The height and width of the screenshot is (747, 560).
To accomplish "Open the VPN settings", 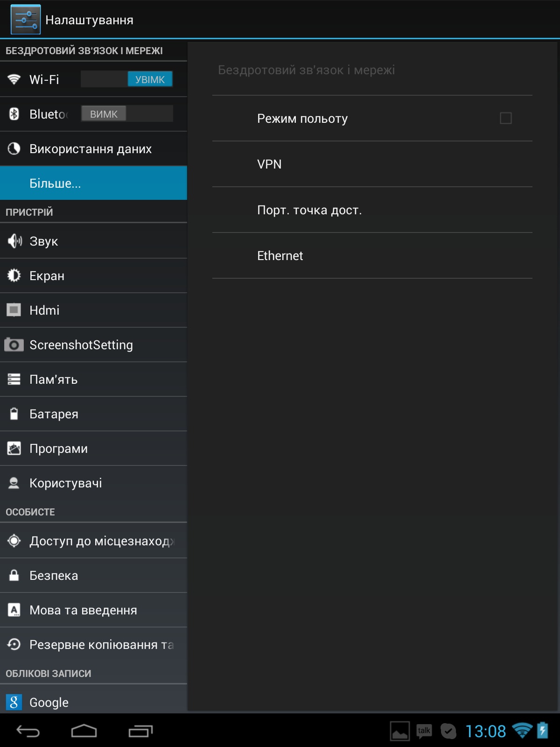I will pyautogui.click(x=372, y=164).
